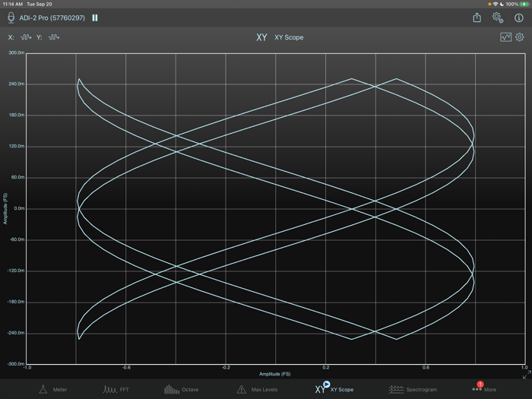The width and height of the screenshot is (532, 399).
Task: Open XY Scope settings gear
Action: click(x=520, y=37)
